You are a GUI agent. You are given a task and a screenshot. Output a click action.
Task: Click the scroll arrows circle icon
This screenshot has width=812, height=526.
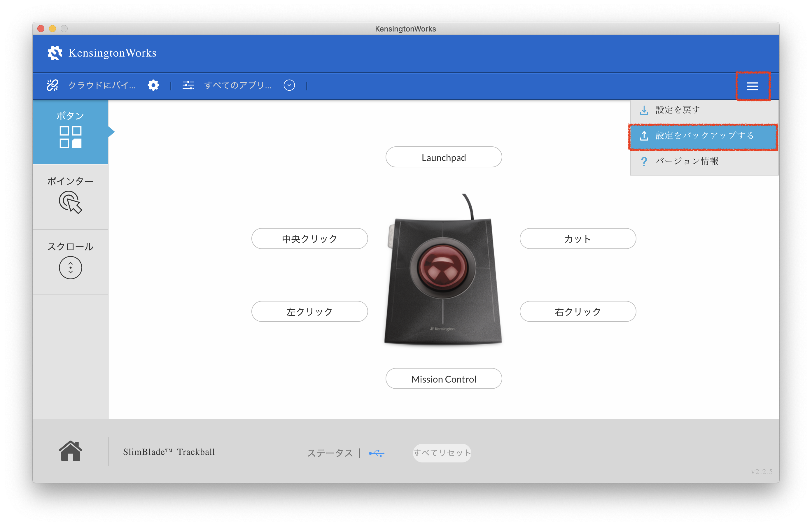click(70, 268)
